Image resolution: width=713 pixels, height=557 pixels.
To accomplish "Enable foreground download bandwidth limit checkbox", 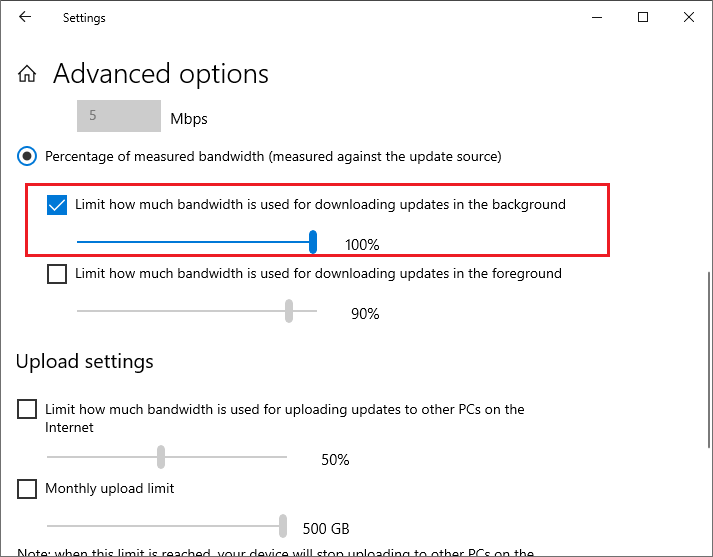I will pos(57,274).
